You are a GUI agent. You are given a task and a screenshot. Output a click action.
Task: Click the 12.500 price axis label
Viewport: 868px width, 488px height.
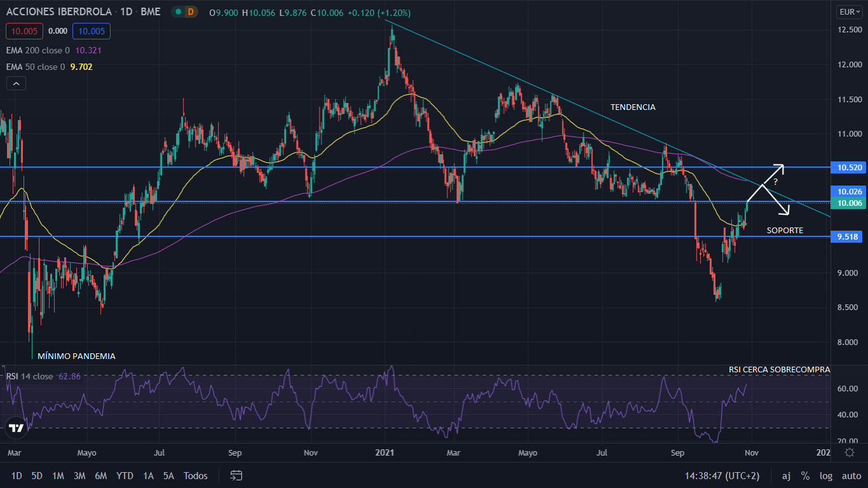coord(850,30)
